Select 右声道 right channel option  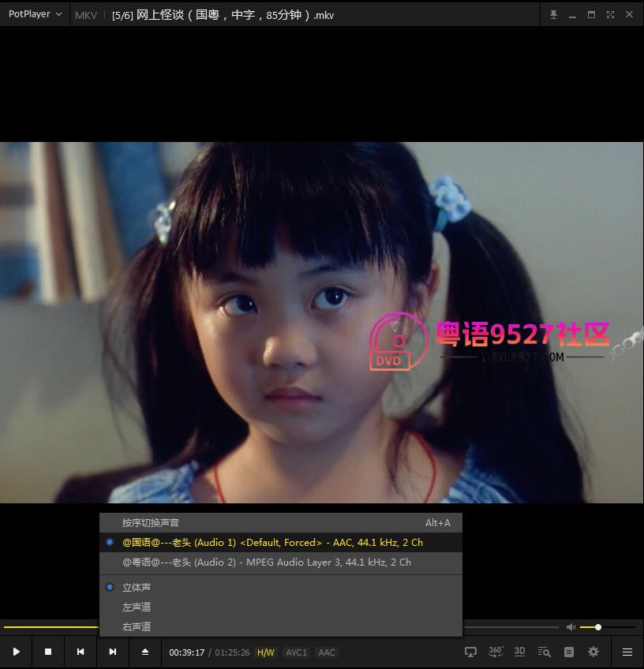tap(281, 626)
